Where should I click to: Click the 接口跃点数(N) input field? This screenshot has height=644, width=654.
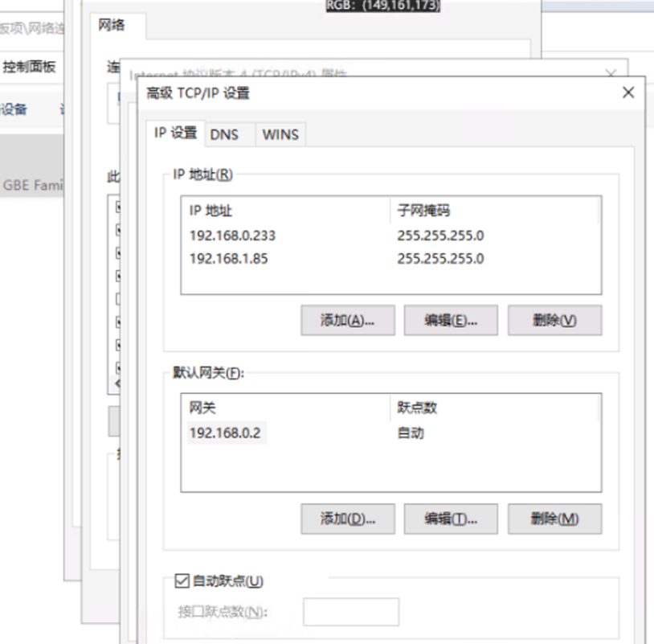[x=351, y=612]
